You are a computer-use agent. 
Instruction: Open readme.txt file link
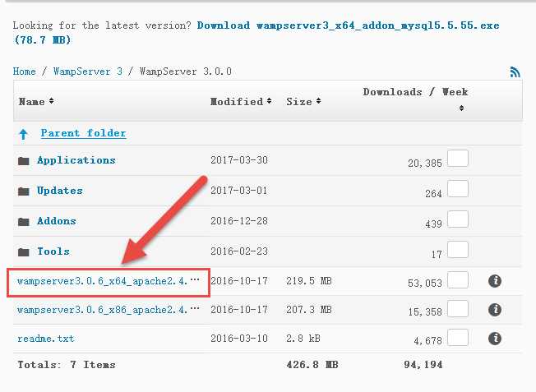(x=45, y=339)
